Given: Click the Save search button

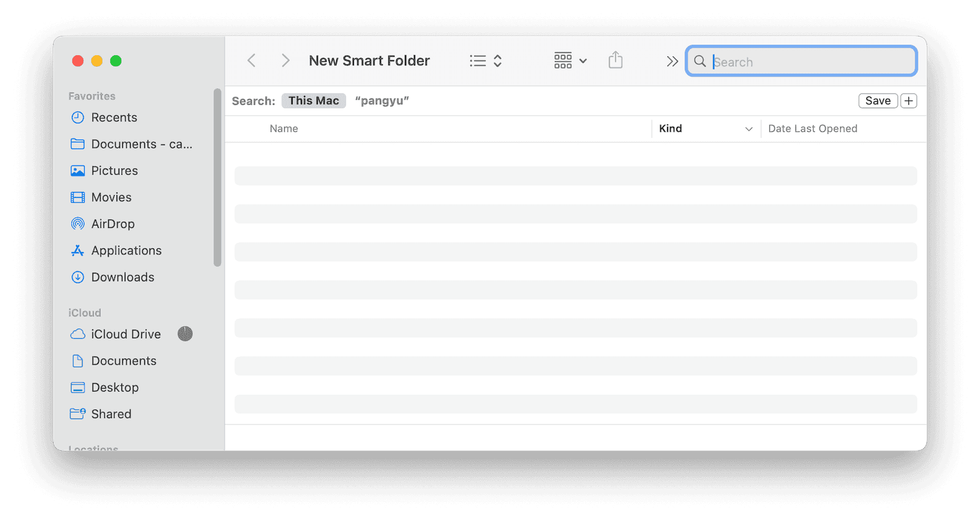Looking at the screenshot, I should pyautogui.click(x=878, y=101).
